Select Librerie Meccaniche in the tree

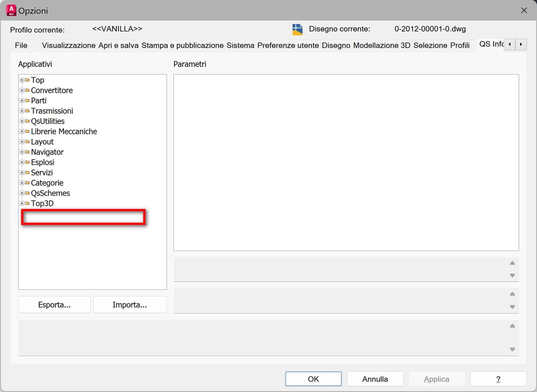coord(64,131)
